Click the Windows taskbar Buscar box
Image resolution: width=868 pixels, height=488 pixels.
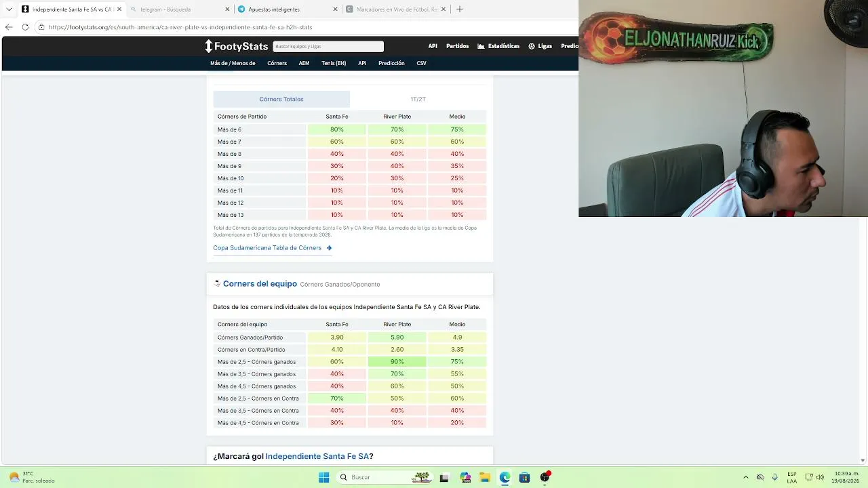[x=384, y=477]
